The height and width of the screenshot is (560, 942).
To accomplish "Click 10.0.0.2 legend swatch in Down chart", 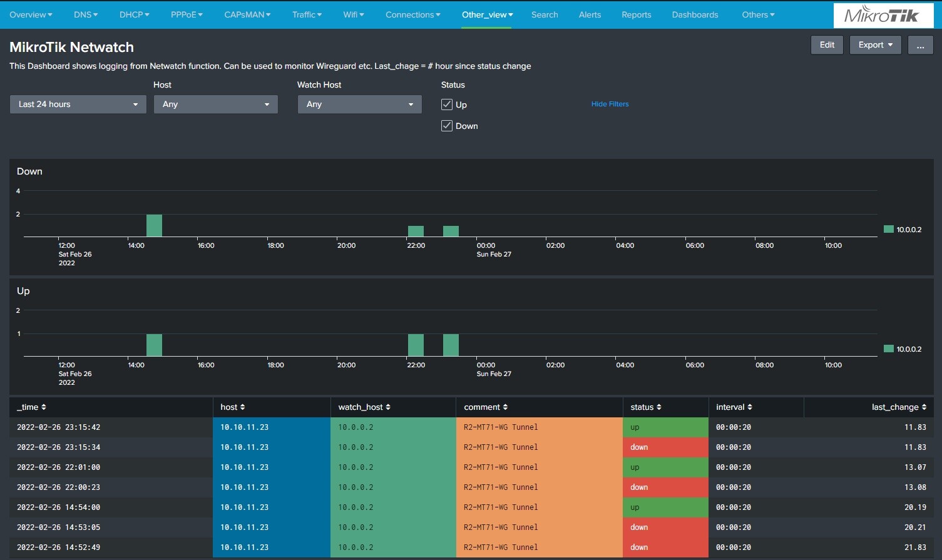I will [888, 229].
